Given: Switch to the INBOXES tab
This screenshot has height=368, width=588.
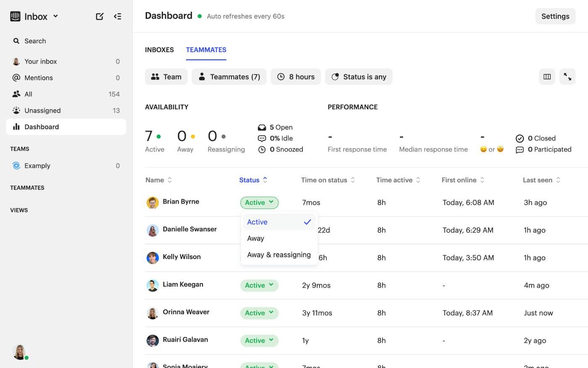Looking at the screenshot, I should (x=159, y=50).
